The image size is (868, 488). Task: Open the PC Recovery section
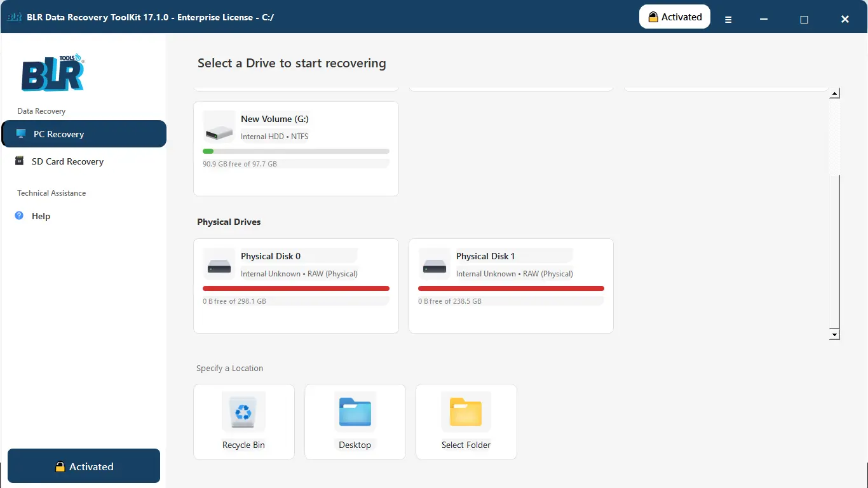coord(58,133)
